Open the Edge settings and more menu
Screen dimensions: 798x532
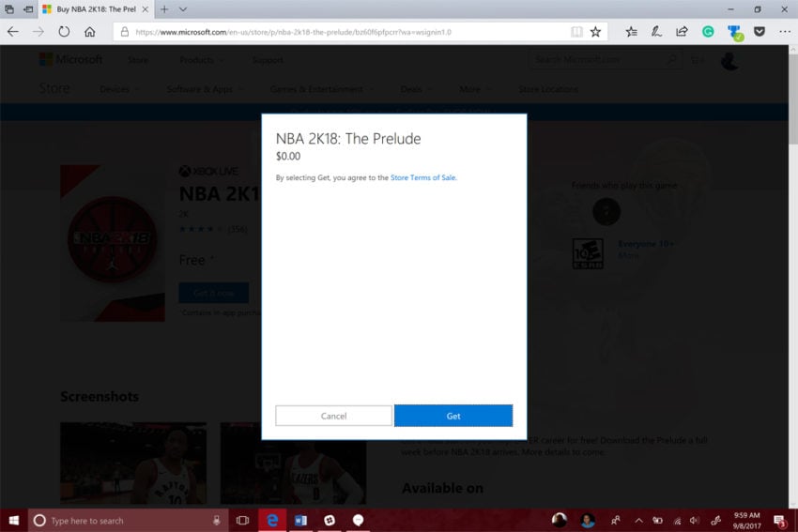coord(785,32)
